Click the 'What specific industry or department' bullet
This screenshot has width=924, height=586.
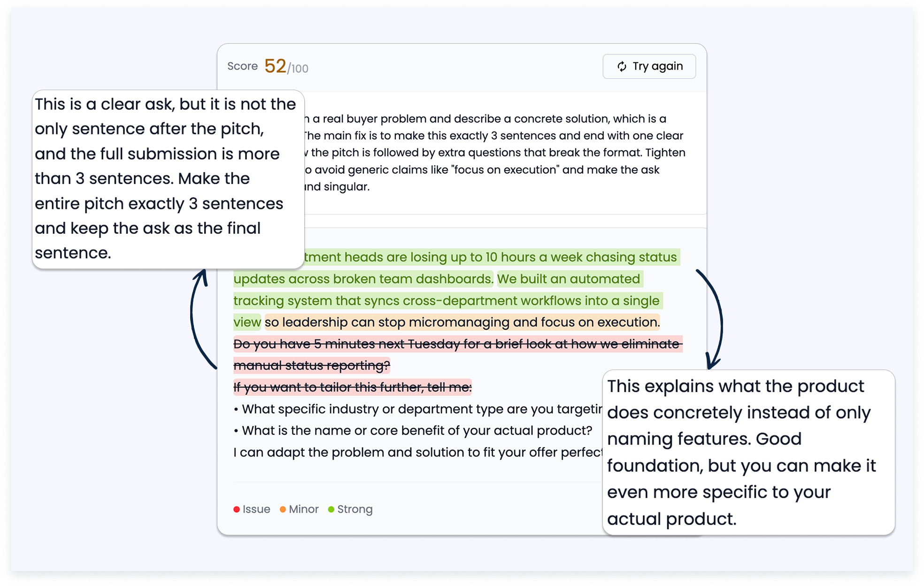[418, 409]
